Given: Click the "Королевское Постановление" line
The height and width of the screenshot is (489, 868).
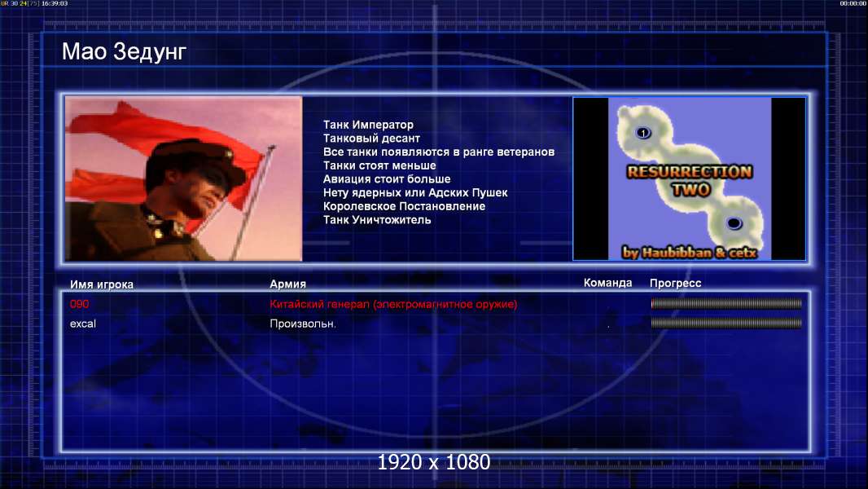Looking at the screenshot, I should (x=404, y=206).
